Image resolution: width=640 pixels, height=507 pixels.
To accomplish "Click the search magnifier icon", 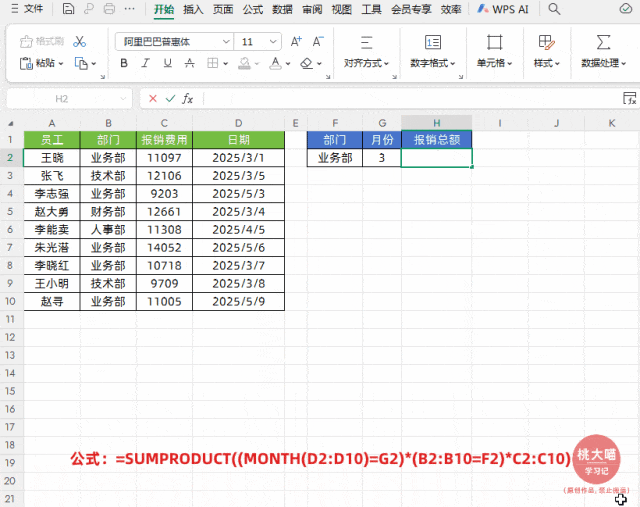I will click(x=554, y=9).
